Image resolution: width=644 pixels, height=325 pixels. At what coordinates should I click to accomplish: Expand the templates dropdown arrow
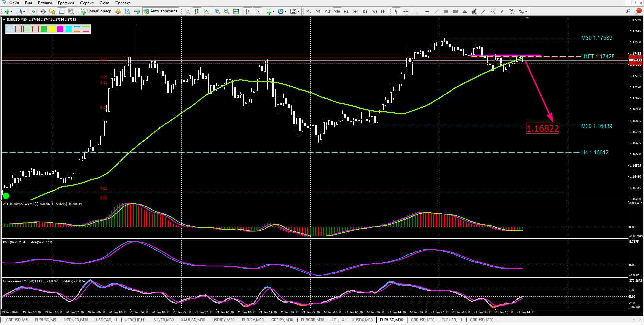tap(298, 11)
